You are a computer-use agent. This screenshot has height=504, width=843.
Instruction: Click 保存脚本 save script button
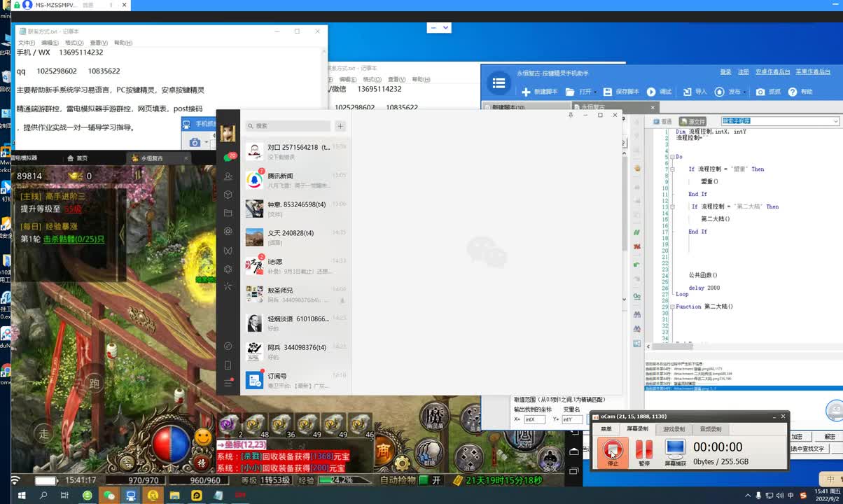point(620,92)
